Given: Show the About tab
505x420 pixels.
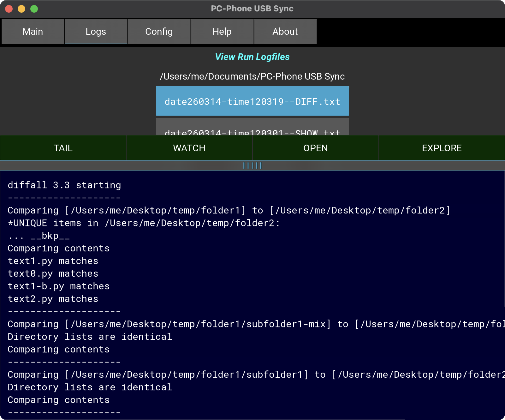Looking at the screenshot, I should click(285, 32).
